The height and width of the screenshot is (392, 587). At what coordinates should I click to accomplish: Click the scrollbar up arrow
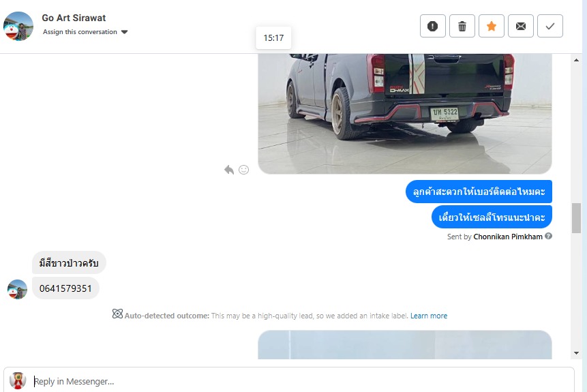click(x=576, y=60)
